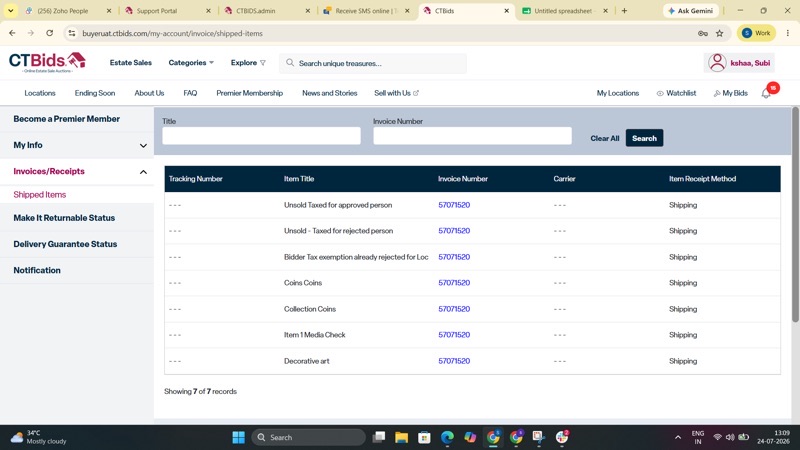Open Task View on the taskbar
The image size is (800, 450).
[379, 437]
